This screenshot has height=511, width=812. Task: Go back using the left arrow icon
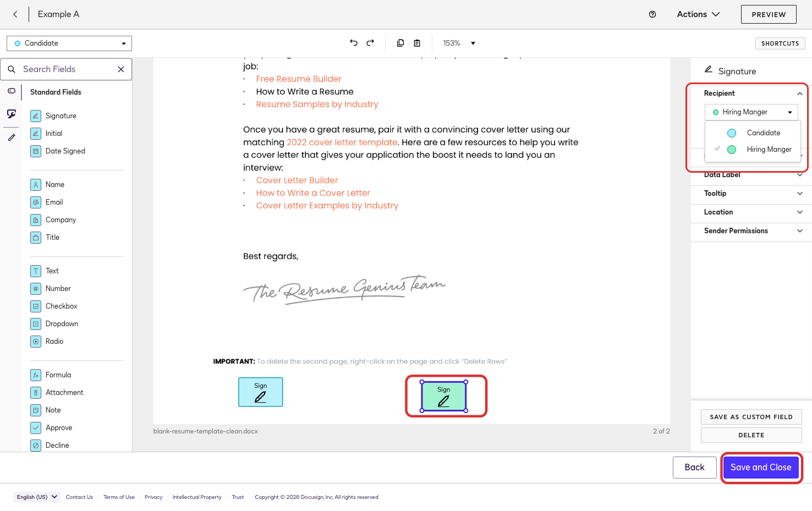[x=15, y=14]
